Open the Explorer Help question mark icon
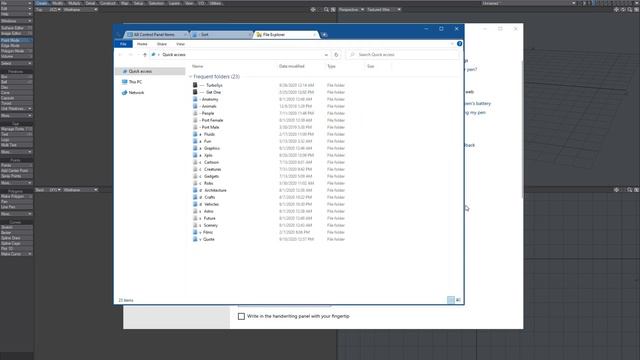This screenshot has width=640, height=360. [460, 44]
